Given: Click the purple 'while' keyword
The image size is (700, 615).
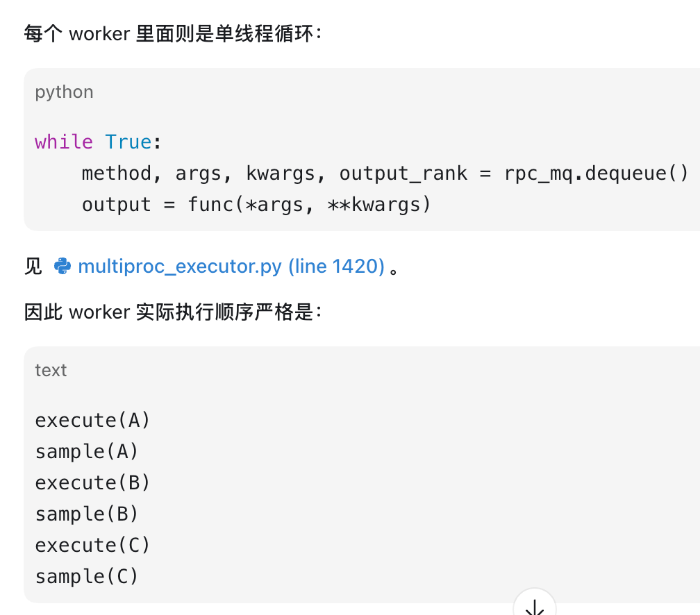Looking at the screenshot, I should (x=64, y=142).
